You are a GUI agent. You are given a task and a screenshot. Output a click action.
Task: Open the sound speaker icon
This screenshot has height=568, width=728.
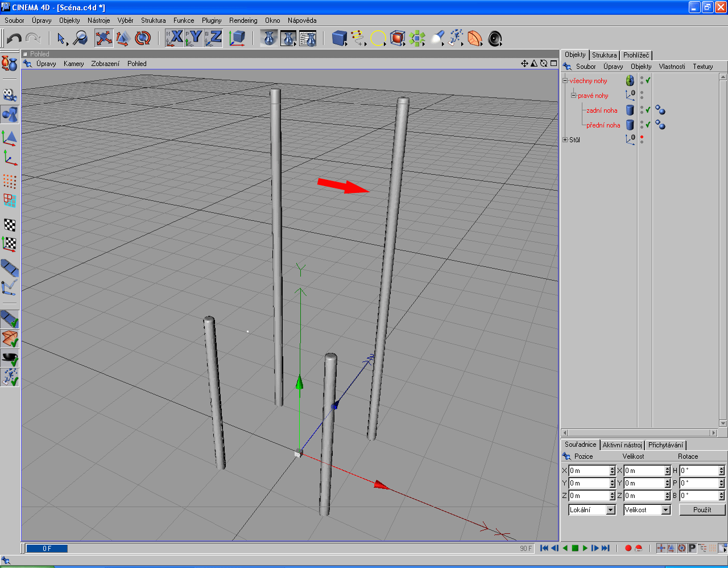495,38
